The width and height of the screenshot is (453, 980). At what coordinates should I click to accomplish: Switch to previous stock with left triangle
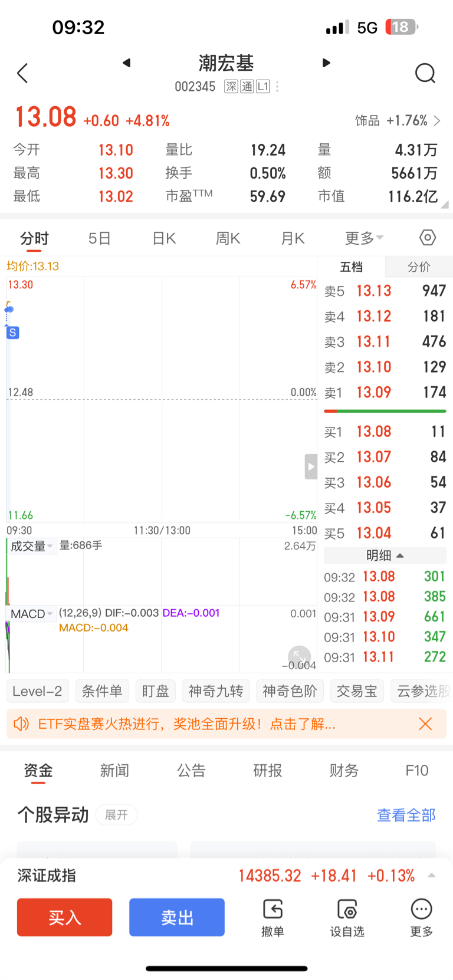126,63
